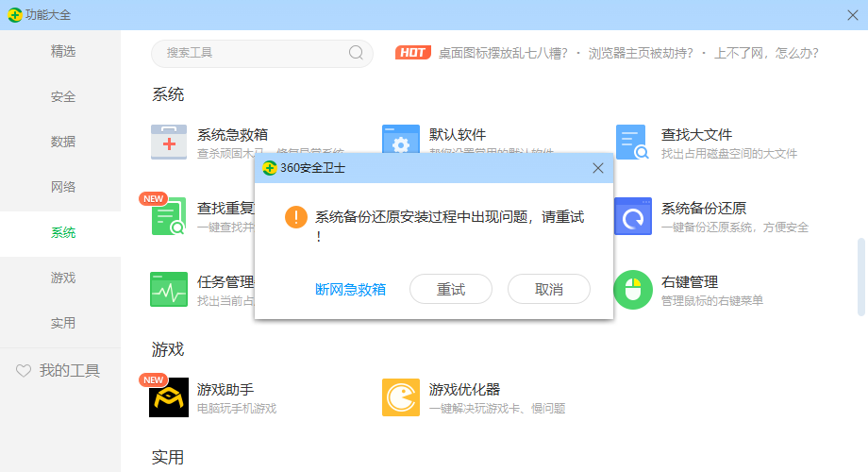Click the 任务管理 title text

pyautogui.click(x=225, y=282)
